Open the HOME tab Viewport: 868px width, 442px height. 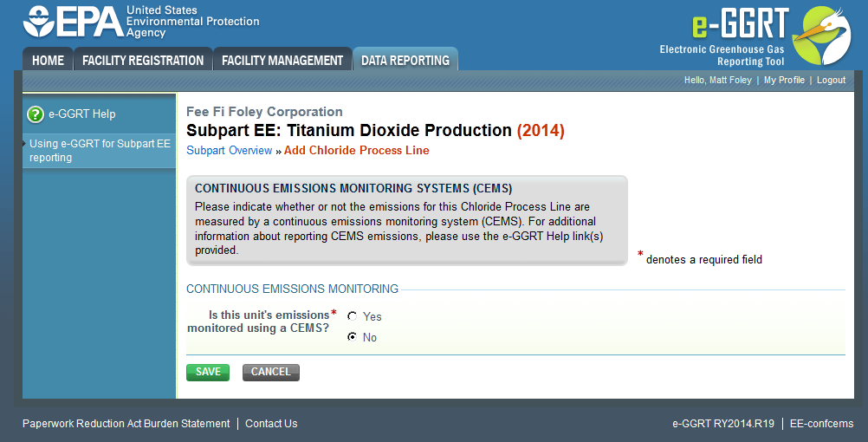tap(48, 60)
